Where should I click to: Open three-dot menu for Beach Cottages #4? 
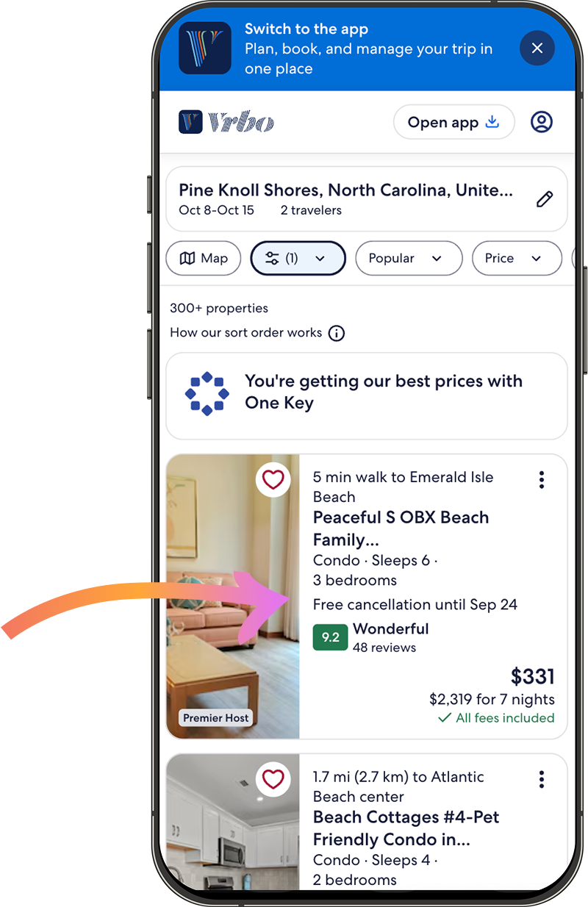542,780
